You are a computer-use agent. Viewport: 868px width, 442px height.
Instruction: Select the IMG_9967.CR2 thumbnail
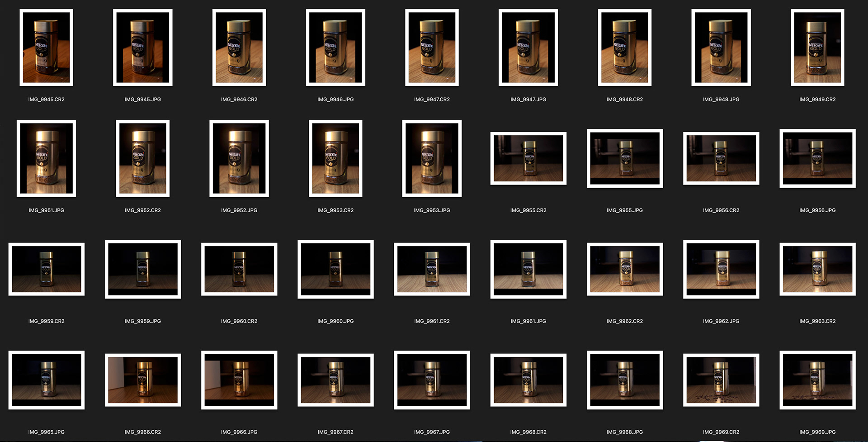coord(335,380)
